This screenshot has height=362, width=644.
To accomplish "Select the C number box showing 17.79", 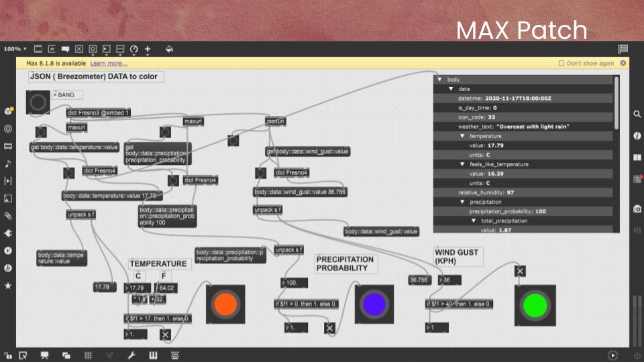I will (x=137, y=288).
